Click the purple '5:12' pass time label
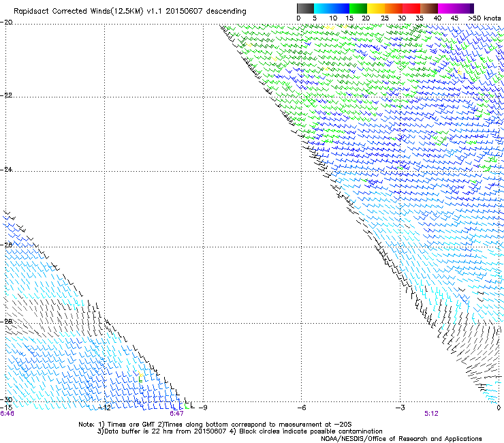 point(431,414)
